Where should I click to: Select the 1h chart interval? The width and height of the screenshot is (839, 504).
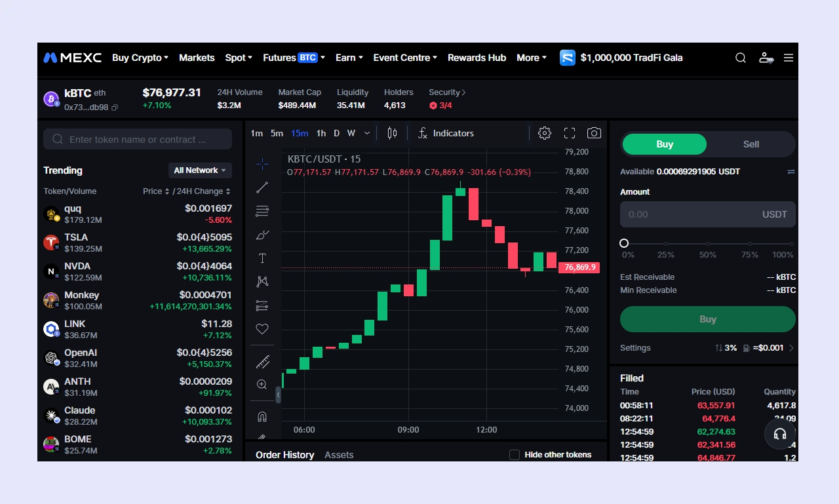coord(321,133)
